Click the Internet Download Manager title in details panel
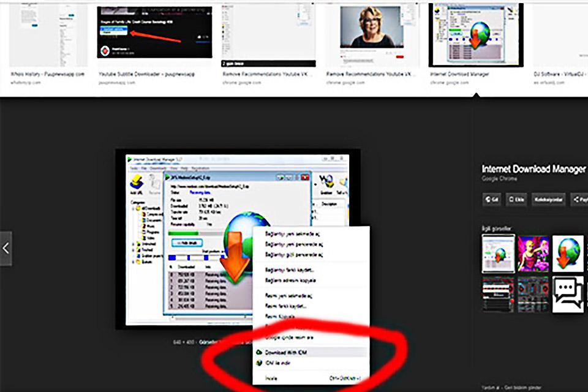This screenshot has width=588, height=392. click(x=533, y=169)
